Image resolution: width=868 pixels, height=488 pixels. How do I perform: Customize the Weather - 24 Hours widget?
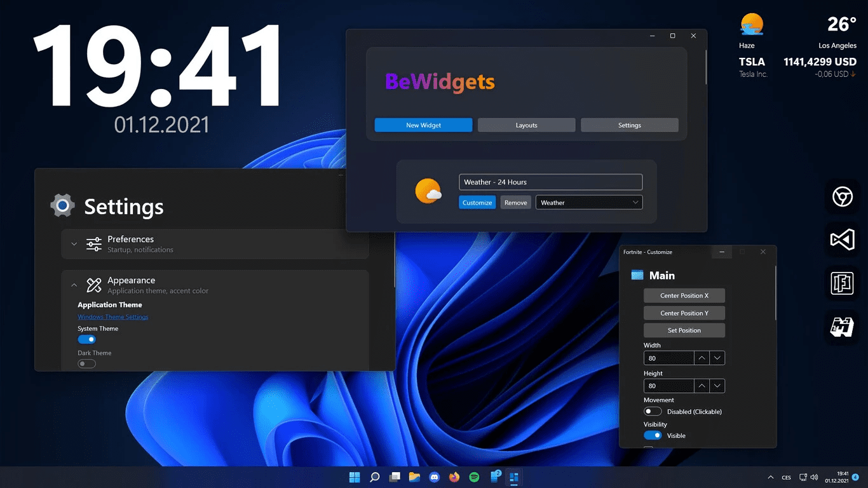coord(477,202)
